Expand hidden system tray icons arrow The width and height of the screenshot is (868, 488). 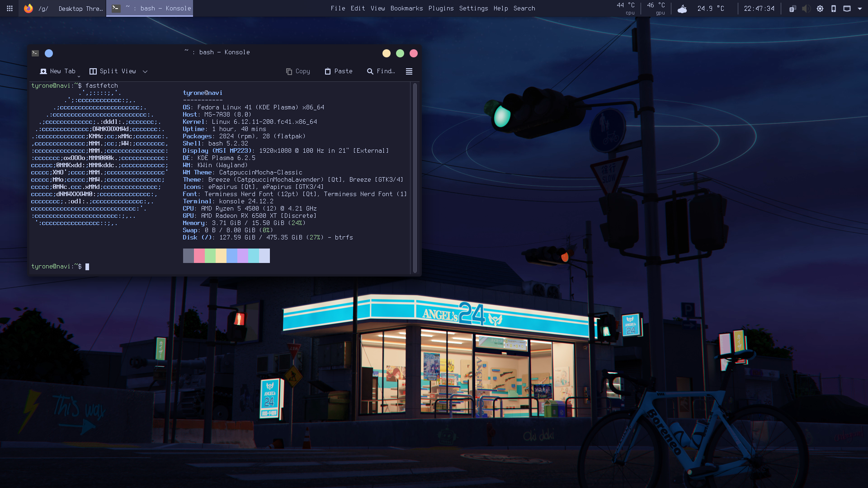coord(860,9)
